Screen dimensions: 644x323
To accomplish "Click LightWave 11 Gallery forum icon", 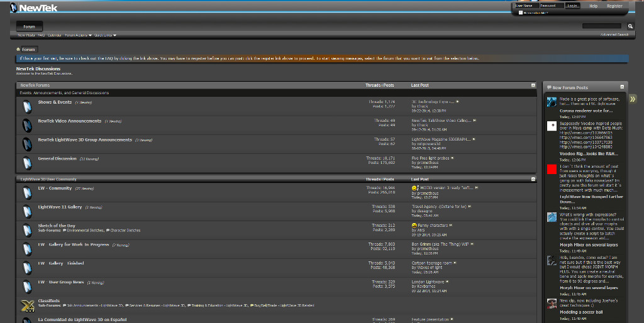I will click(27, 211).
